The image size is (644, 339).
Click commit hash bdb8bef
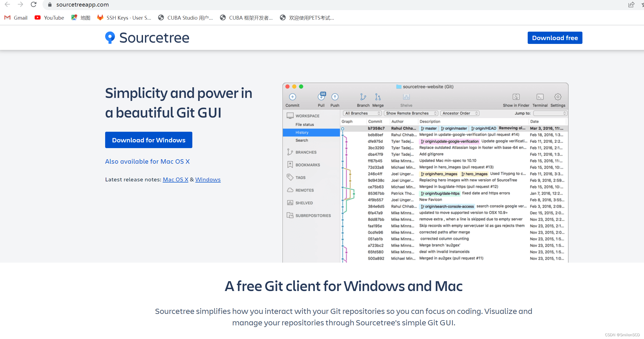(x=375, y=135)
